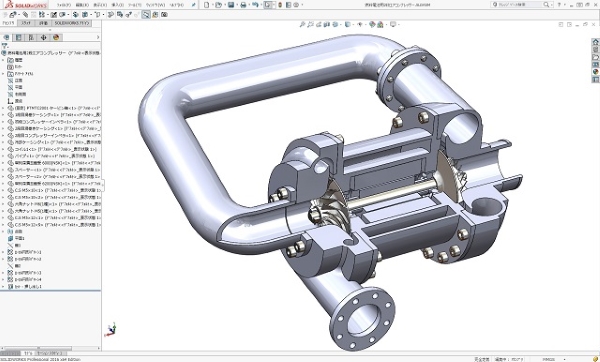Open the Display Style dropdown arrow
Viewport: 600px width, 362px height.
tap(352, 24)
